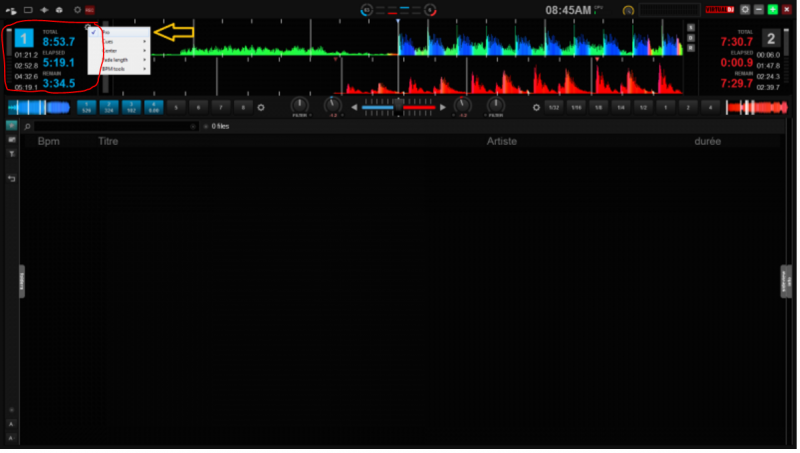
Task: Click the REC record button
Action: pos(90,10)
